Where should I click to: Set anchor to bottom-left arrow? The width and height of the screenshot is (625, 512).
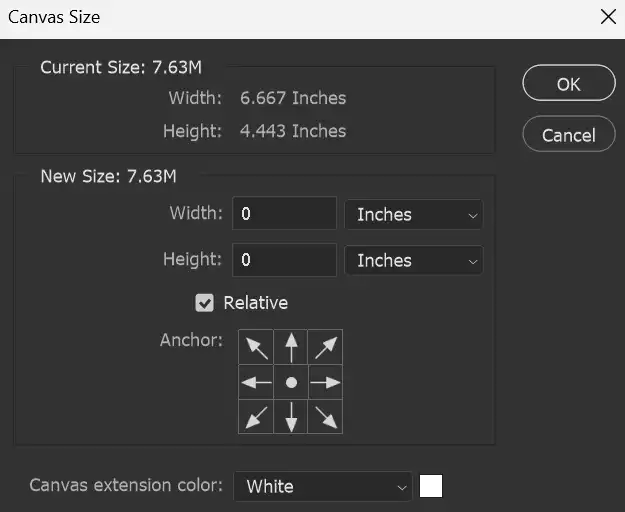(x=257, y=416)
